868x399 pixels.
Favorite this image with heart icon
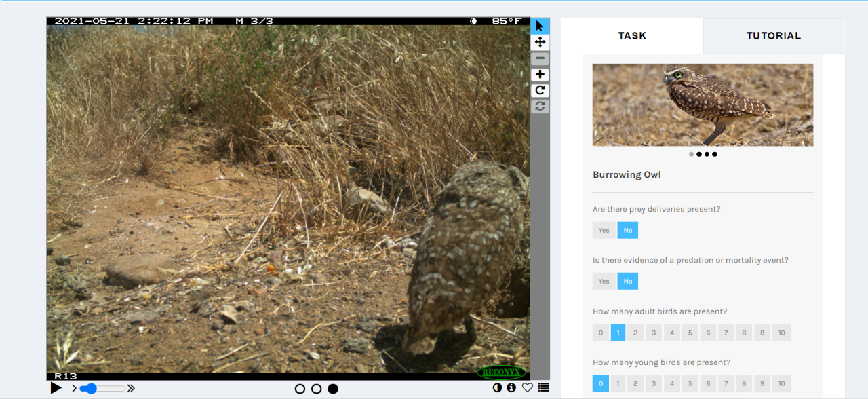(x=527, y=387)
